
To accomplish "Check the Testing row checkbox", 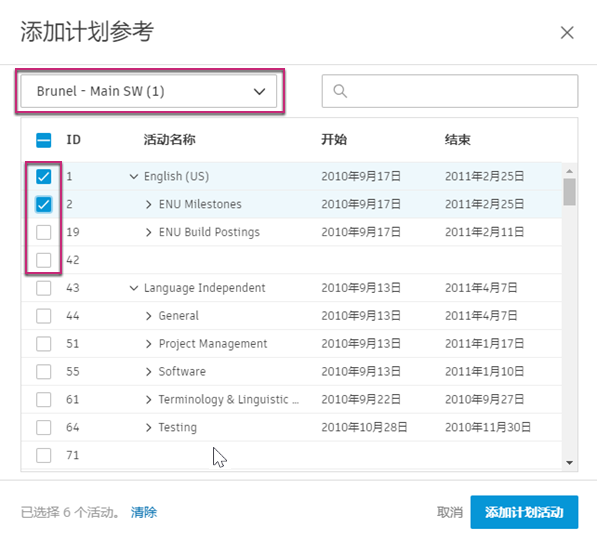I will pyautogui.click(x=43, y=427).
